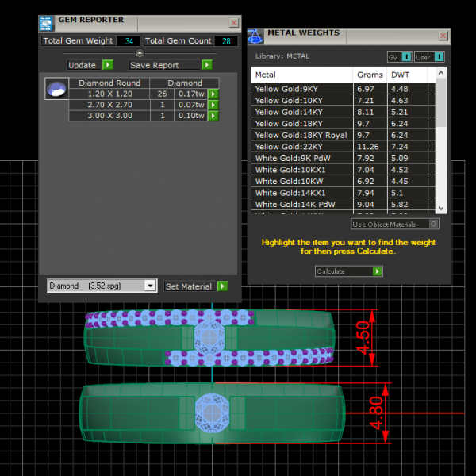This screenshot has height=476, width=476.
Task: Click the Set Material button
Action: pyautogui.click(x=195, y=286)
